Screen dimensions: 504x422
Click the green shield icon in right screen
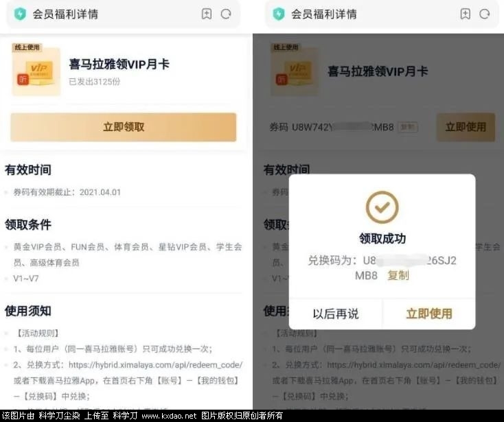[279, 14]
